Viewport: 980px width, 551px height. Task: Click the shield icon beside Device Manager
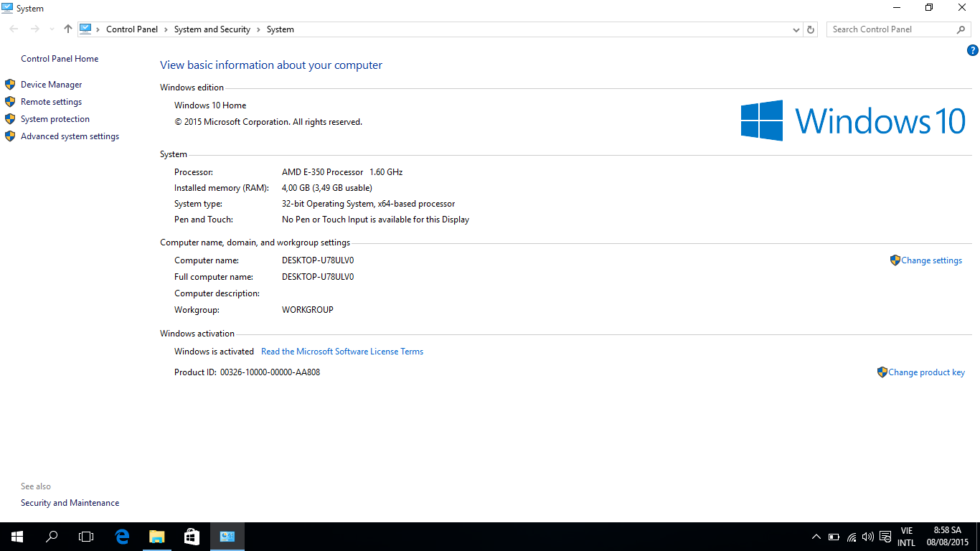(x=10, y=85)
